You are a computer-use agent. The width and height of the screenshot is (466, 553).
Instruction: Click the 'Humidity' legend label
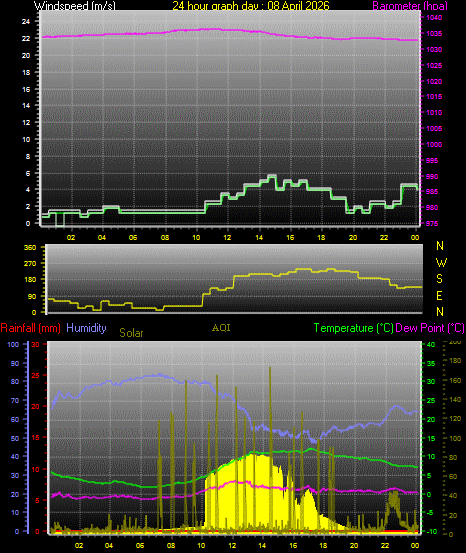[x=86, y=328]
